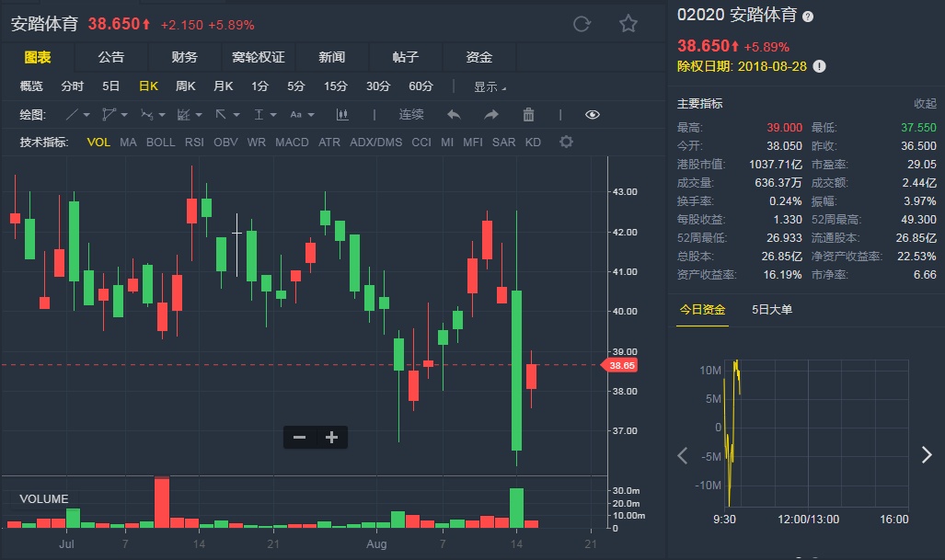
Task: Toggle drawing visibility eye icon
Action: [x=593, y=114]
